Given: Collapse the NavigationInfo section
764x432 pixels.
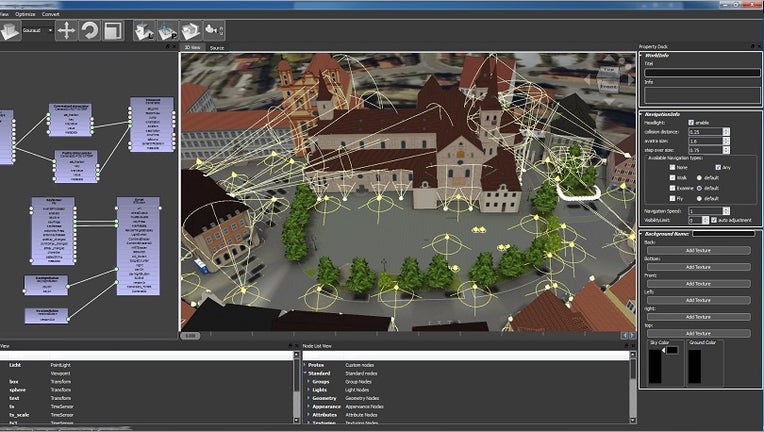Looking at the screenshot, I should point(641,114).
